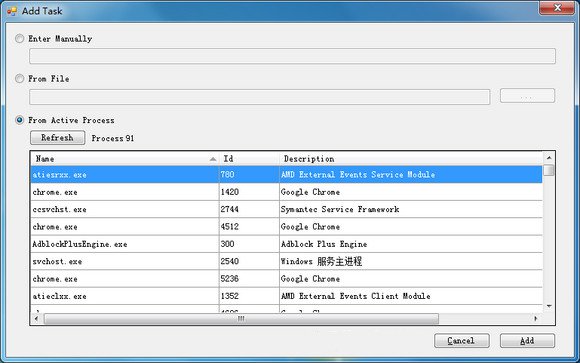Viewport: 580px width, 363px height.
Task: Click the Add button
Action: 527,340
